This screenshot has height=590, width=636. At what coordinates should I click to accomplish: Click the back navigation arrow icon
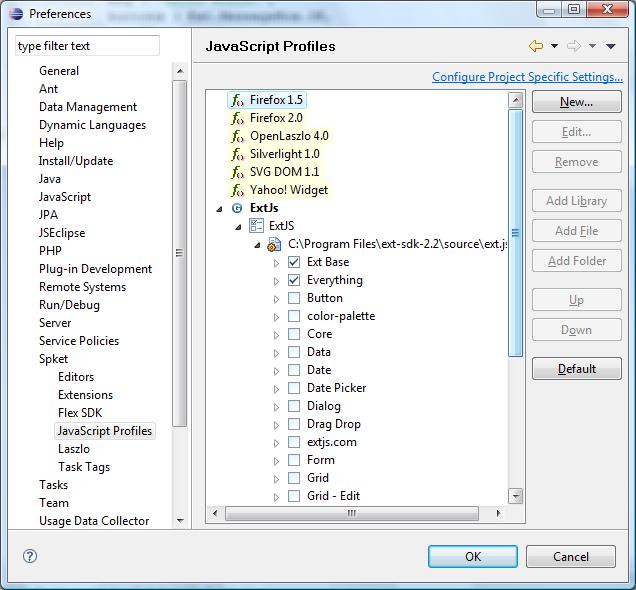tap(536, 46)
